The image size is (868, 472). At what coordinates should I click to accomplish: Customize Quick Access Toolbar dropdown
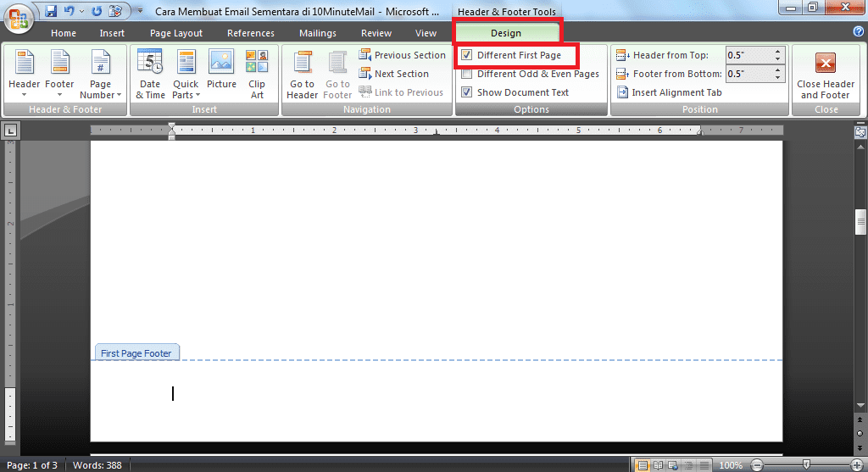point(140,11)
